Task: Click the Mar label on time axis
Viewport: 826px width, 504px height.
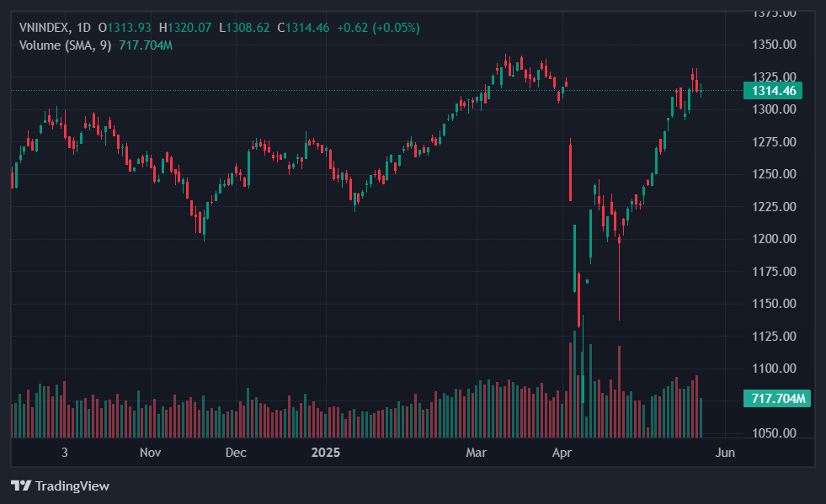Action: tap(477, 453)
